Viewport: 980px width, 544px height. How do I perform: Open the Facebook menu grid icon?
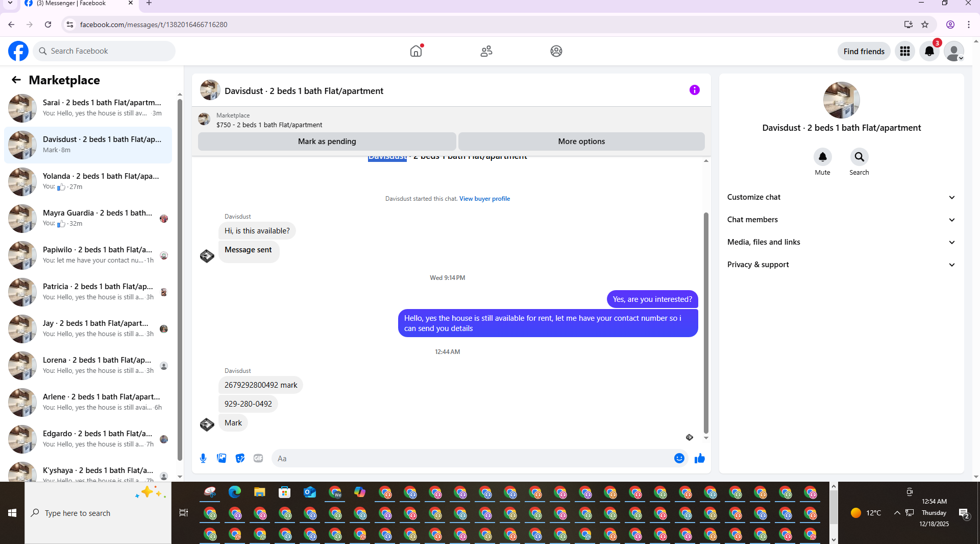click(x=905, y=51)
